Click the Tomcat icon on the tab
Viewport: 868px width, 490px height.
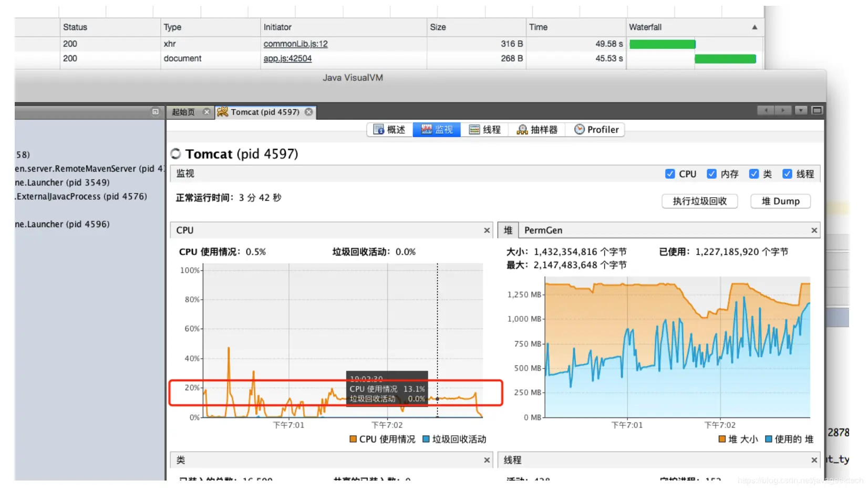[x=223, y=112]
